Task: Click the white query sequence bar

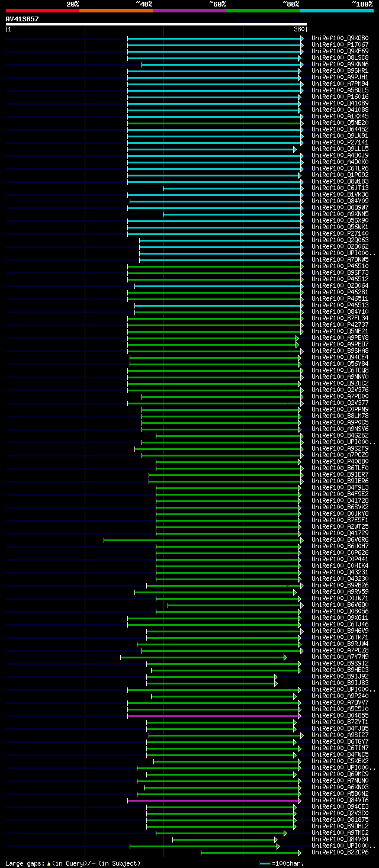Action: point(156,24)
